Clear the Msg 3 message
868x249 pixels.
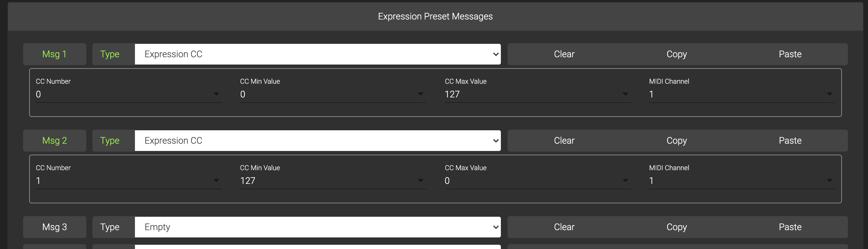(x=564, y=227)
